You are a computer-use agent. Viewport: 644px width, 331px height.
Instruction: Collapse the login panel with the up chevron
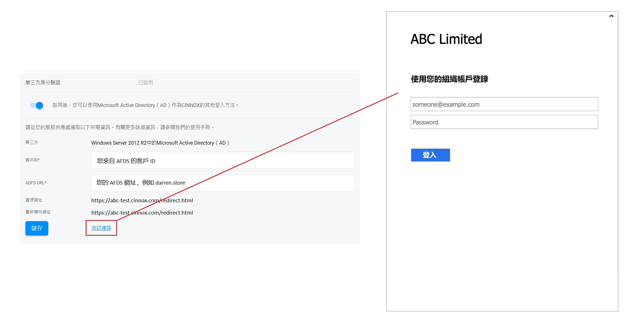(x=611, y=16)
